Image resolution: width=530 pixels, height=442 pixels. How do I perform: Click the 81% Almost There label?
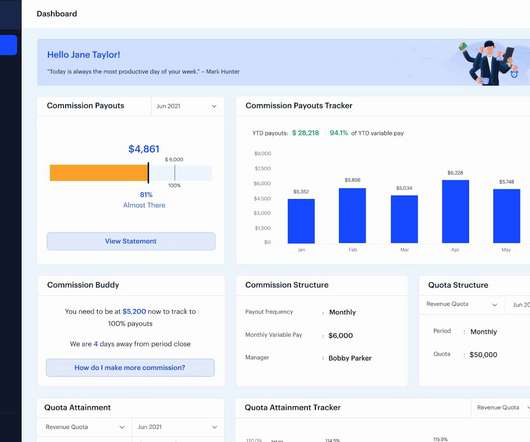pyautogui.click(x=144, y=200)
